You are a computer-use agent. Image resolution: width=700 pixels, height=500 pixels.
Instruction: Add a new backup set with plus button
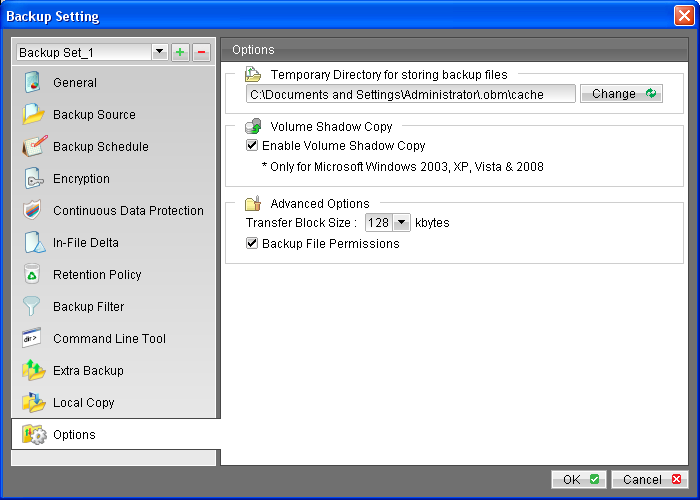coord(180,52)
